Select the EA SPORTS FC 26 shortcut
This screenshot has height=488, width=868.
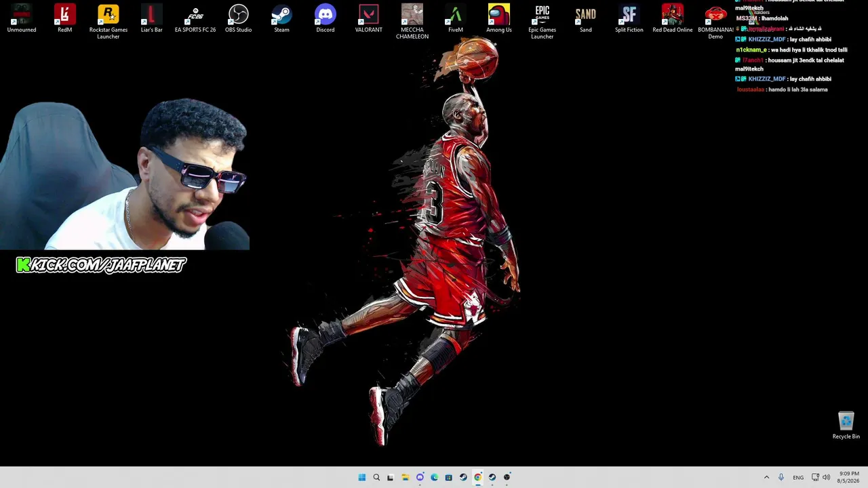(x=195, y=18)
